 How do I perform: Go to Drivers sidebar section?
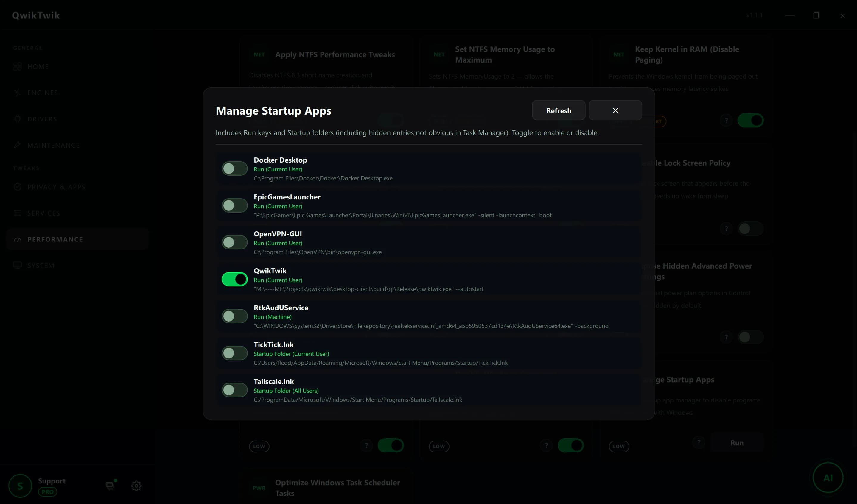(x=77, y=119)
